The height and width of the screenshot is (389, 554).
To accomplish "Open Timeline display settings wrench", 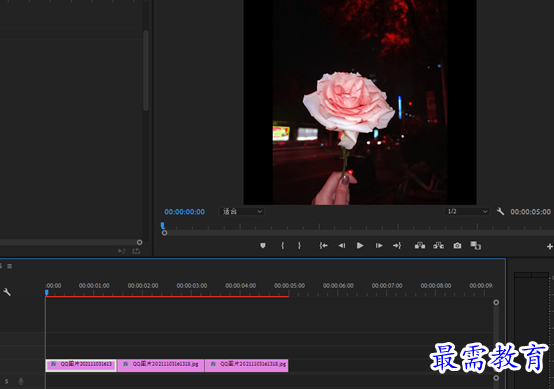I will (x=7, y=292).
